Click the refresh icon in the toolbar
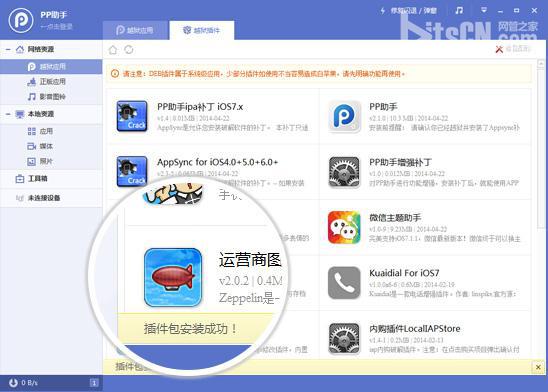 (x=129, y=50)
